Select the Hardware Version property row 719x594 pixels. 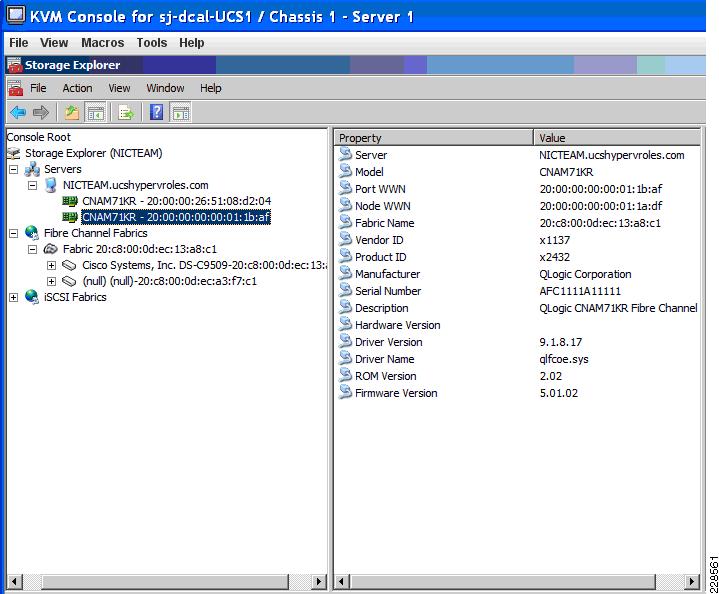[x=517, y=325]
